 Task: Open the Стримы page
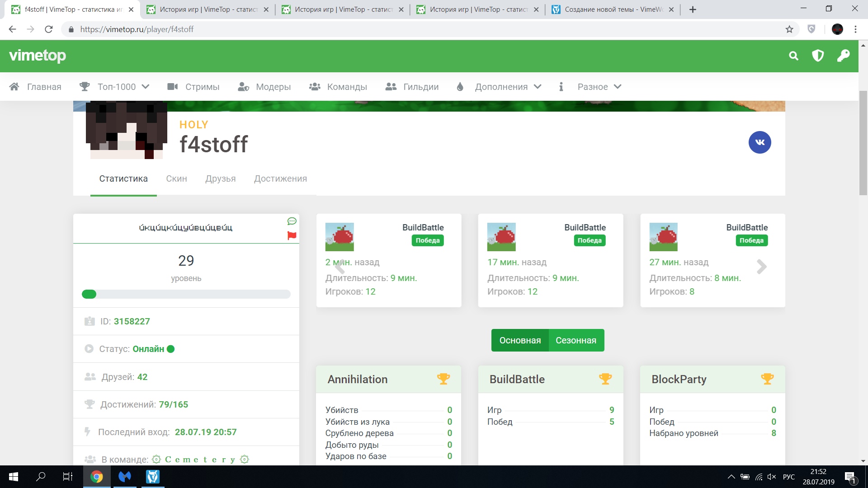click(x=193, y=87)
